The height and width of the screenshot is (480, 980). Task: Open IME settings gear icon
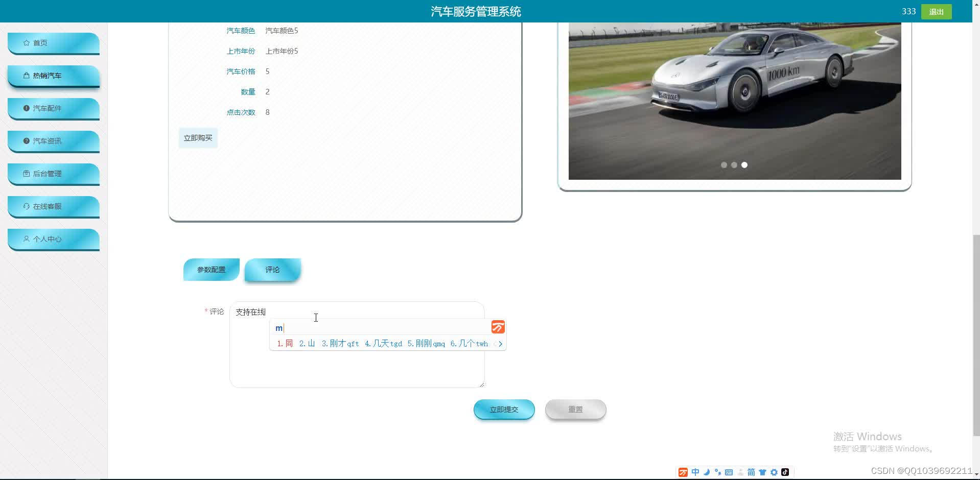tap(774, 472)
